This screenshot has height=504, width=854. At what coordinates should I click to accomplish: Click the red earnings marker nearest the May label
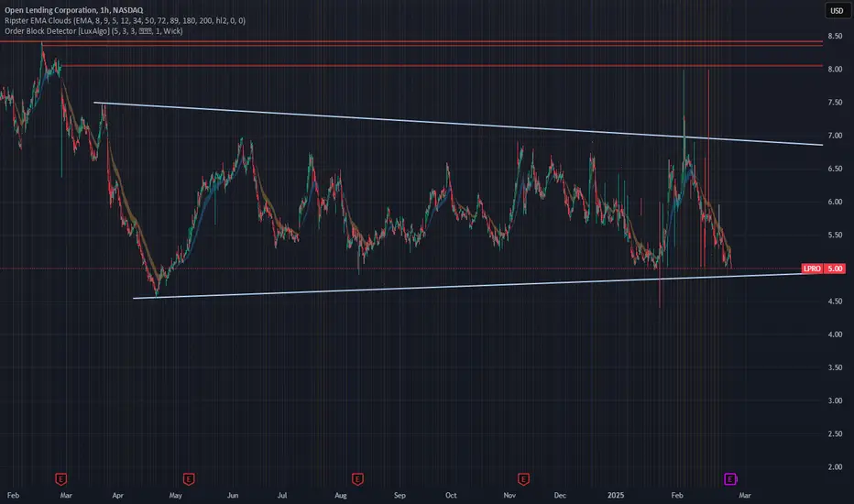click(x=189, y=479)
